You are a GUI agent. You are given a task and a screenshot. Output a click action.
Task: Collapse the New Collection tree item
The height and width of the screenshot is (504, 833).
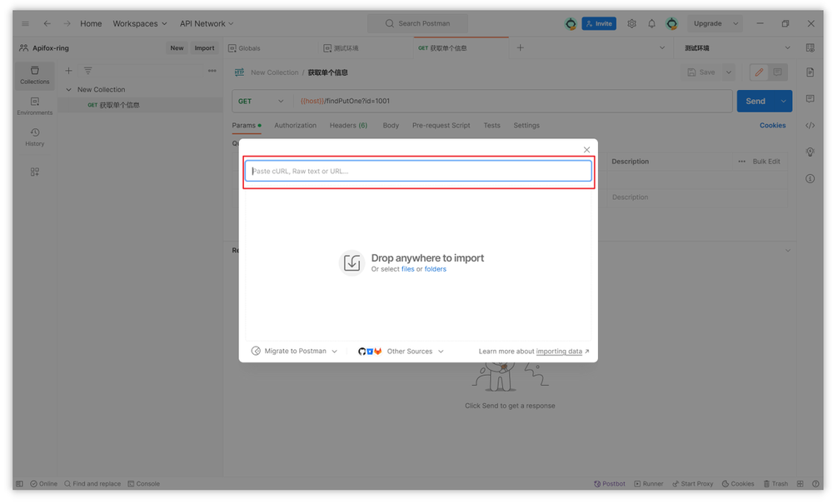pos(68,89)
